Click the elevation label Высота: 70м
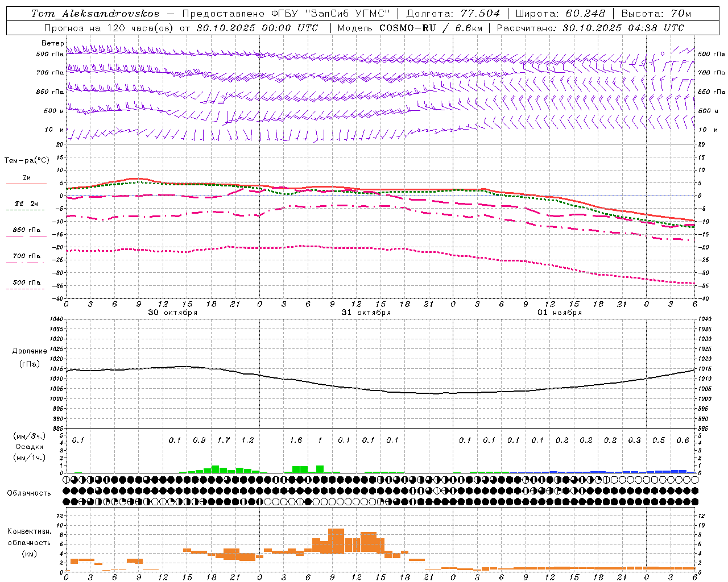 (x=656, y=14)
